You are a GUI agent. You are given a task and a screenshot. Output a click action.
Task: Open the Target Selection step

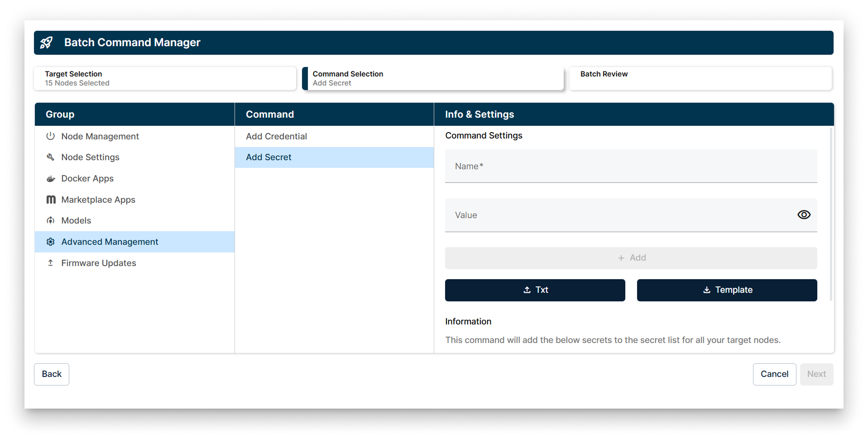coord(165,78)
